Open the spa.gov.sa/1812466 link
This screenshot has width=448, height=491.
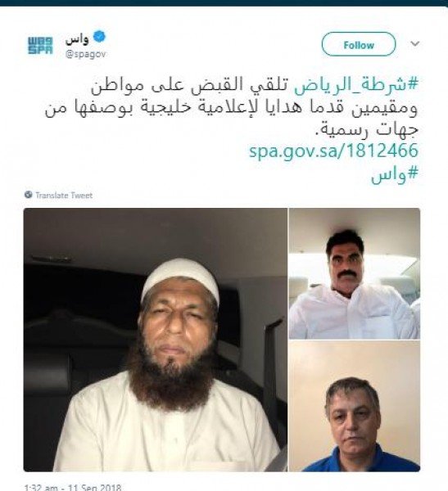tap(333, 151)
